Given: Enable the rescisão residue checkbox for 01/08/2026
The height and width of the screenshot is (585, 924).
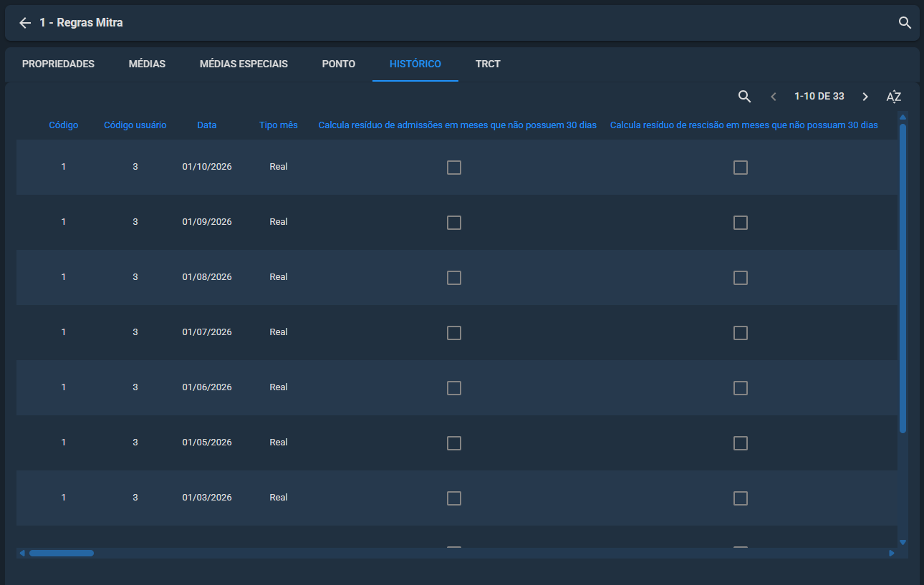Looking at the screenshot, I should point(741,278).
